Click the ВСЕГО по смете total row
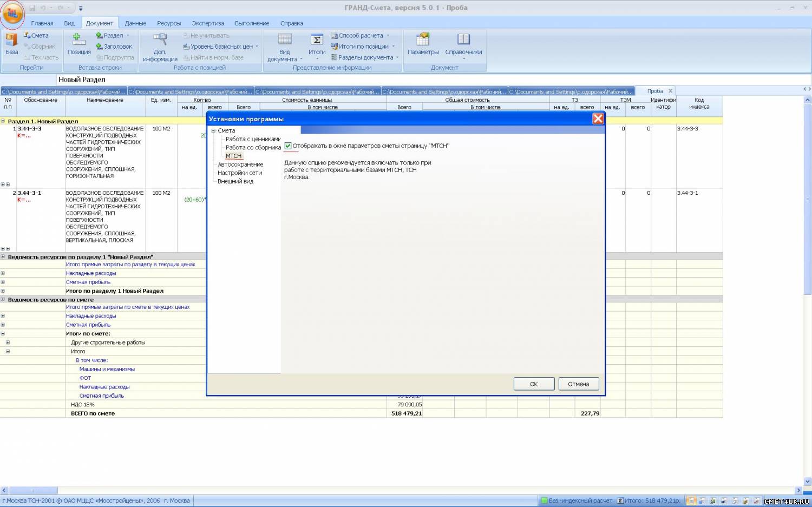812x507 pixels. 361,413
